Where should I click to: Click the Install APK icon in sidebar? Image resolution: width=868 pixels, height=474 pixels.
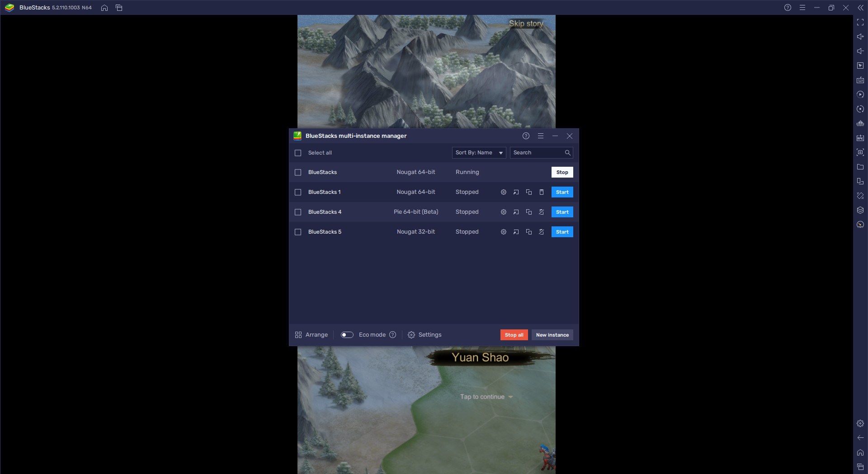pos(860,138)
